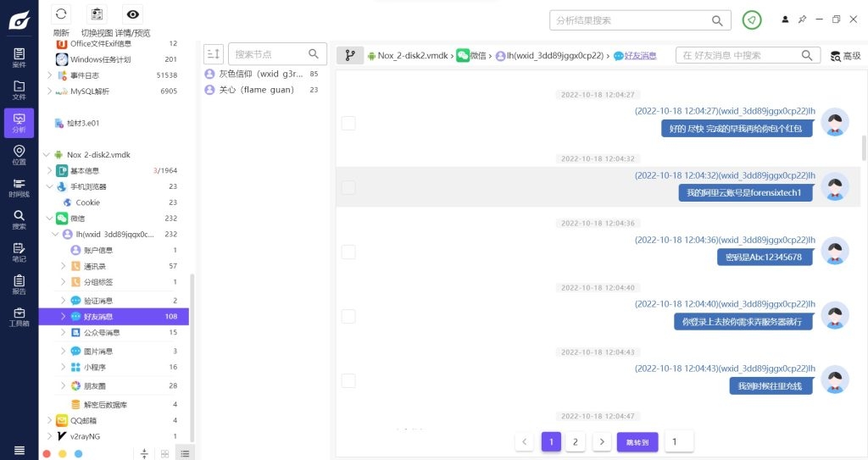Viewport: 868px width, 460px height.
Task: Click the sort order icon beside 搜索节点
Action: tap(213, 54)
